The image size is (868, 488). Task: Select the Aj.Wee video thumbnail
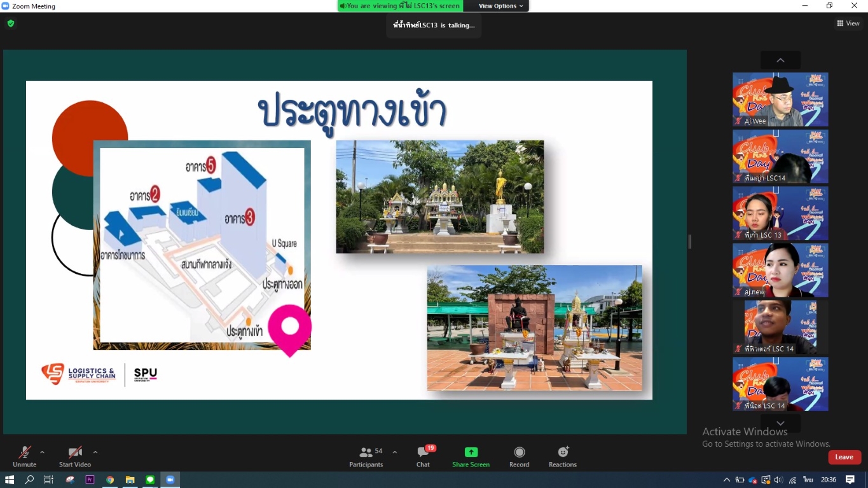780,99
